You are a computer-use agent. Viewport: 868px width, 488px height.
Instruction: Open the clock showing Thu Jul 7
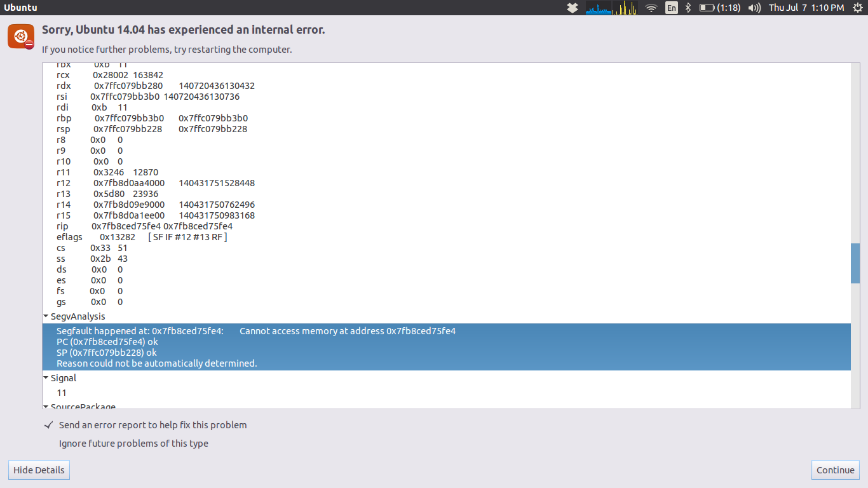pos(806,8)
